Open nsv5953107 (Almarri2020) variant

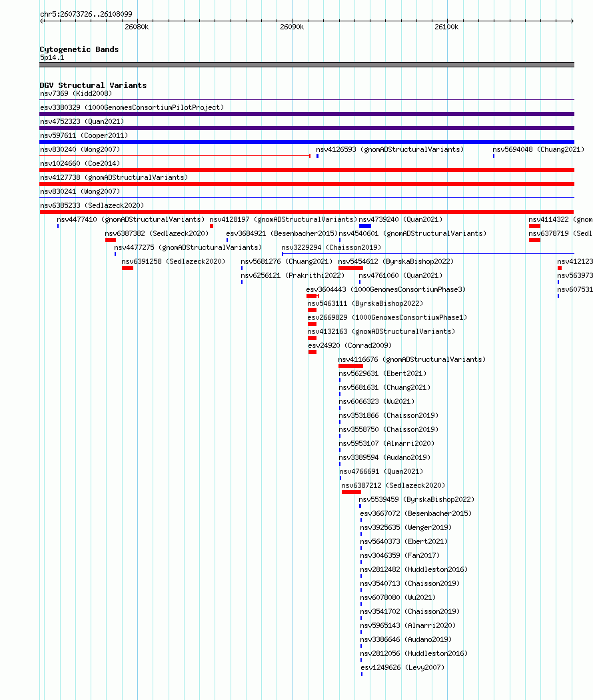tap(386, 444)
